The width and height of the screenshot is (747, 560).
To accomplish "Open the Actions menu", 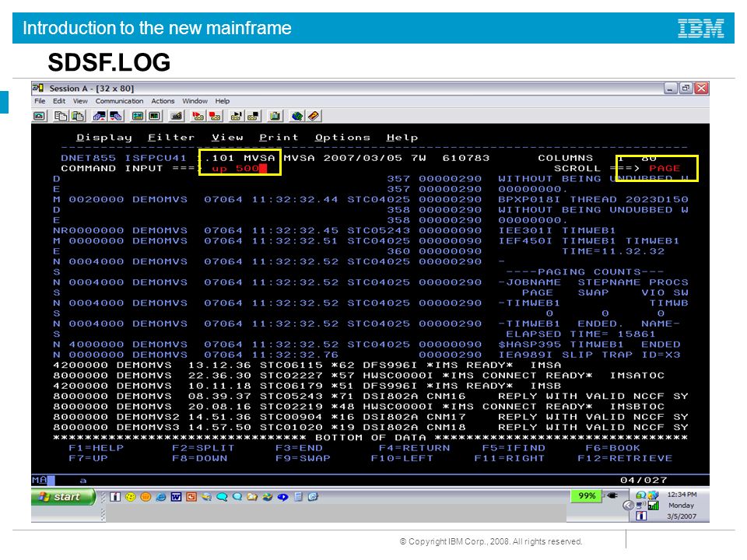I will click(x=163, y=101).
